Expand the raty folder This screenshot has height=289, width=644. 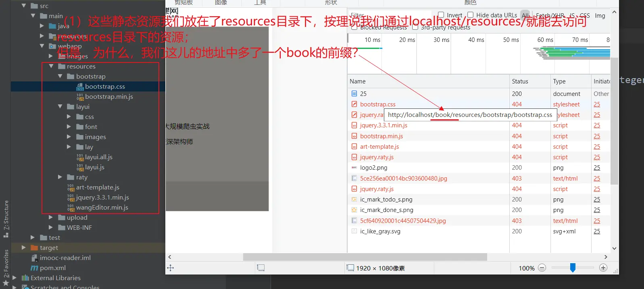point(60,177)
